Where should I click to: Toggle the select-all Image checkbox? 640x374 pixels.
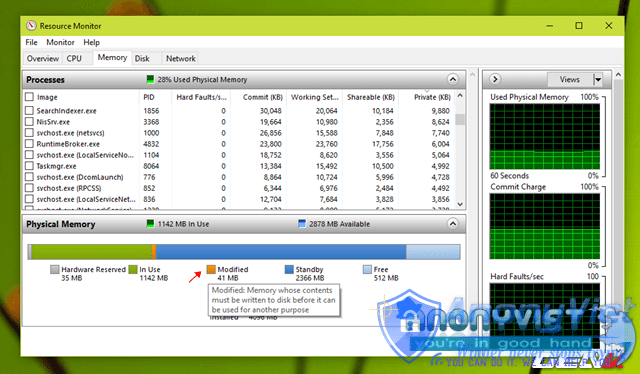pyautogui.click(x=29, y=97)
